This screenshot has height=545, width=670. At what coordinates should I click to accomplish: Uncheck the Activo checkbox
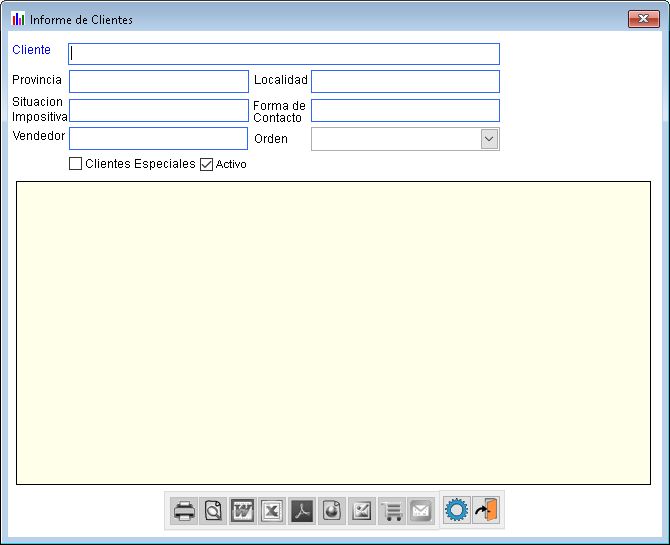click(207, 164)
